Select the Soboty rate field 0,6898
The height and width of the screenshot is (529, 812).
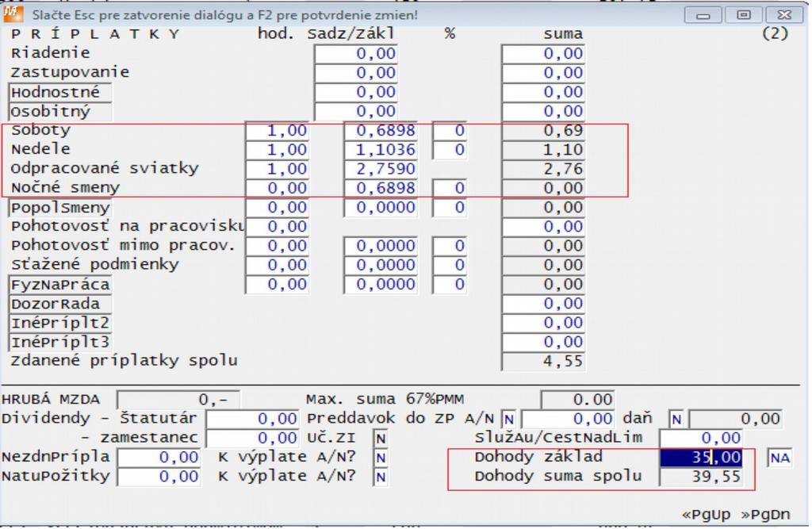[x=381, y=131]
